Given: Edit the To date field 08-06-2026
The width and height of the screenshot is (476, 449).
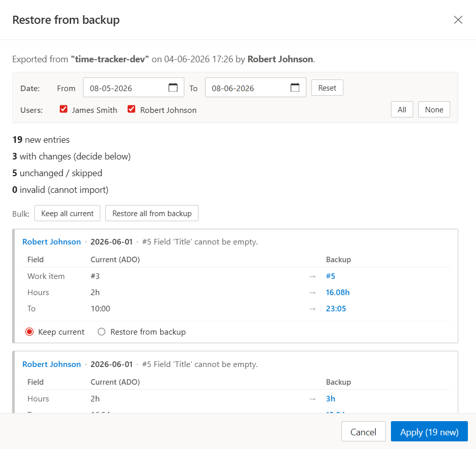Looking at the screenshot, I should [x=255, y=88].
